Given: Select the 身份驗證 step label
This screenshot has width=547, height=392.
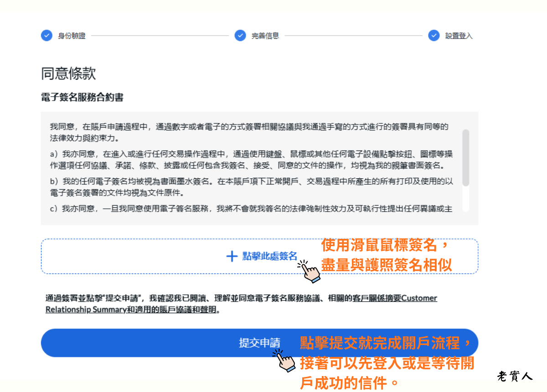Looking at the screenshot, I should point(72,36).
